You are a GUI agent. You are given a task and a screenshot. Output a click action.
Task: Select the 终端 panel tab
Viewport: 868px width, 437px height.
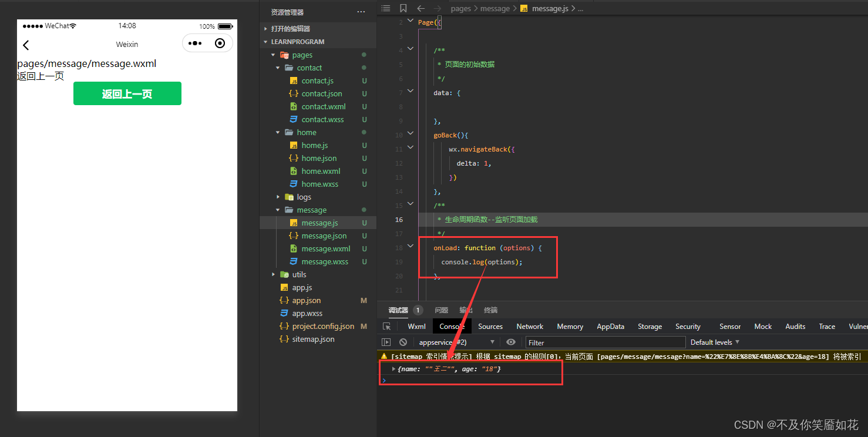coord(490,310)
